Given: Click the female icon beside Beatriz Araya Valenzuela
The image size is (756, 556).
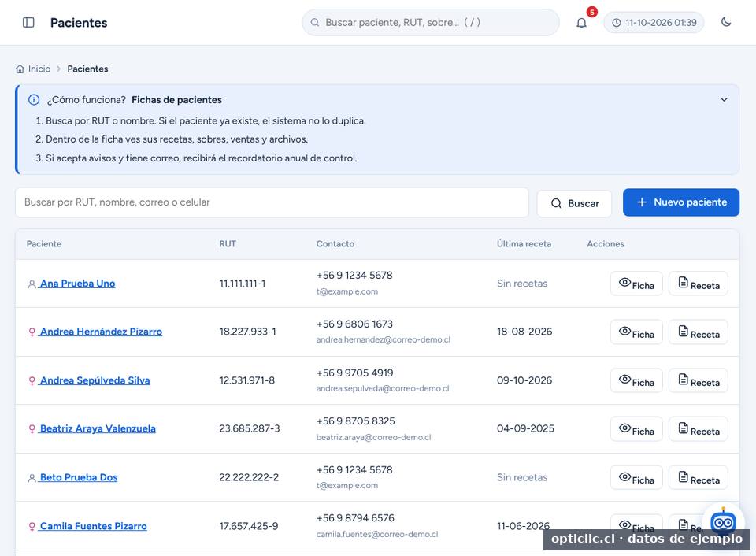Looking at the screenshot, I should point(31,430).
